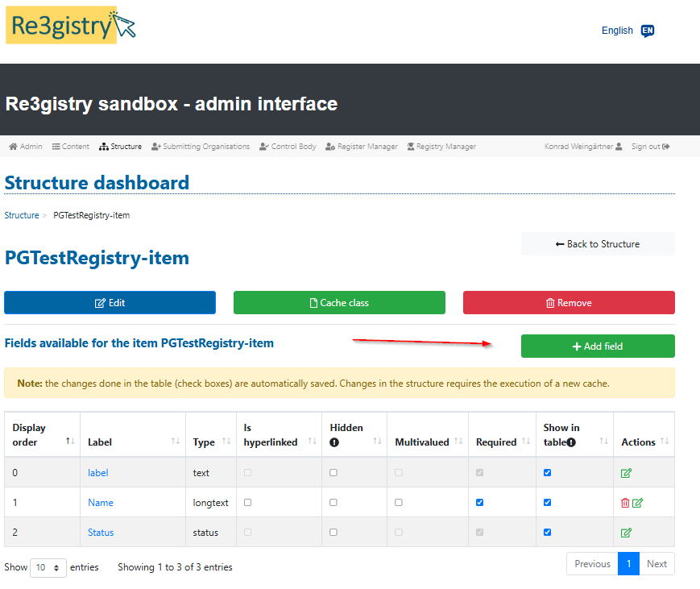
Task: Click the Next pagination button
Action: pos(657,564)
